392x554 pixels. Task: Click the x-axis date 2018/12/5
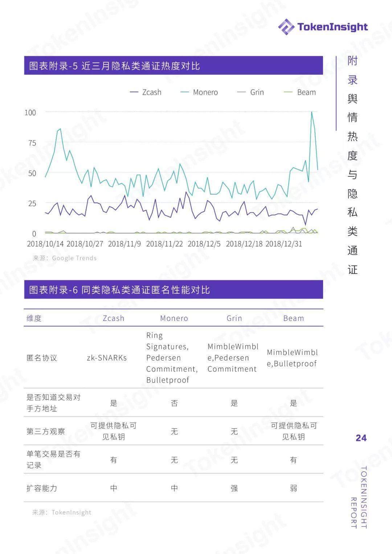pyautogui.click(x=204, y=244)
